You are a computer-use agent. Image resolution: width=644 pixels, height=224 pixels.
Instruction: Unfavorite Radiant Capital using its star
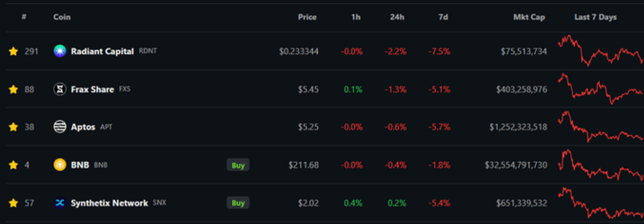pos(13,52)
